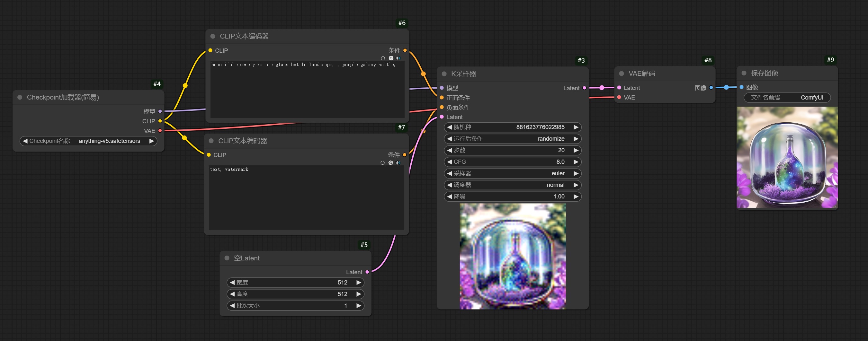Viewport: 868px width, 341px height.
Task: Click the speaker icon in the positive prompt node
Action: coord(398,58)
